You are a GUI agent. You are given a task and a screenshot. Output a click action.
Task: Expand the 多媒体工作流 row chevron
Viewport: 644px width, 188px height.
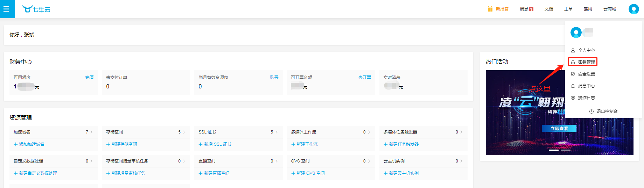click(x=369, y=132)
